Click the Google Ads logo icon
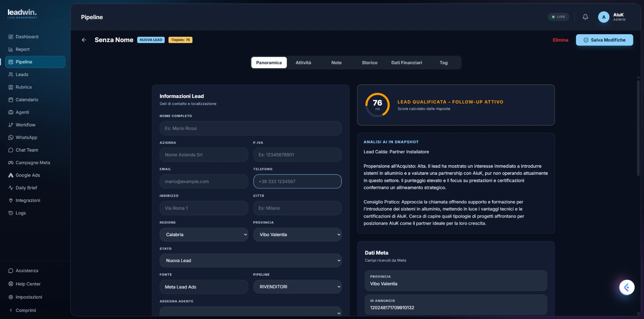 11,175
